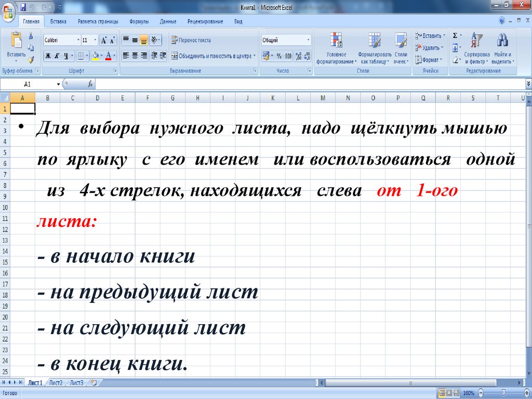Switch to Page Break Preview in status bar
Image resolution: width=532 pixels, height=399 pixels.
456,393
